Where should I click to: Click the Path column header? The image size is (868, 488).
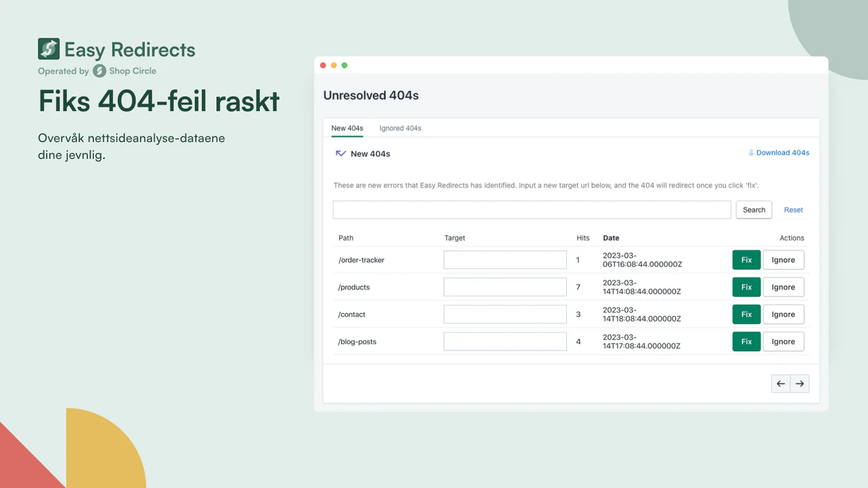coord(346,238)
